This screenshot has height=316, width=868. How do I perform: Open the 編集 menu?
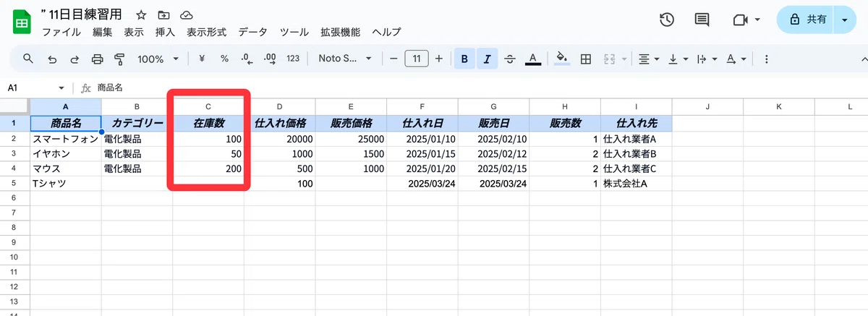[102, 33]
